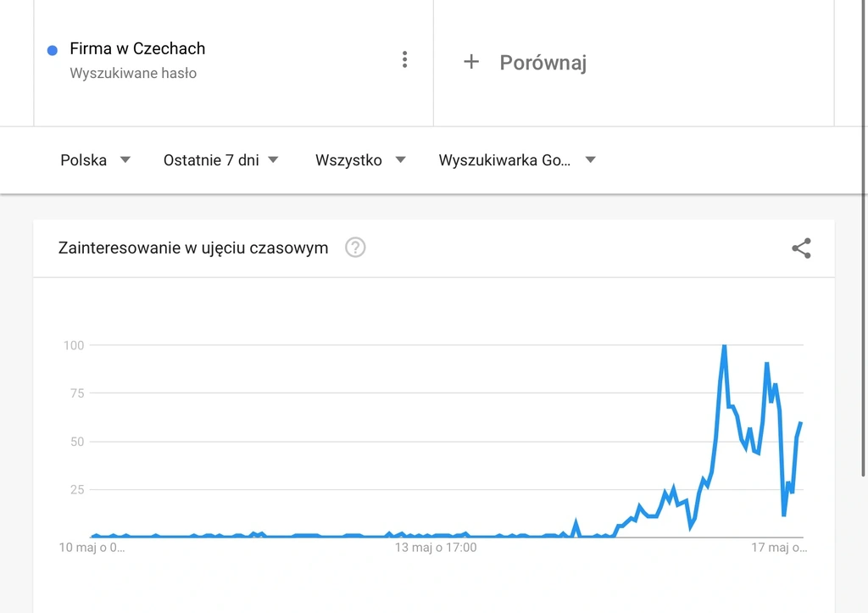Edit the Firma w Czechach search term
This screenshot has height=613, width=868.
pyautogui.click(x=137, y=48)
